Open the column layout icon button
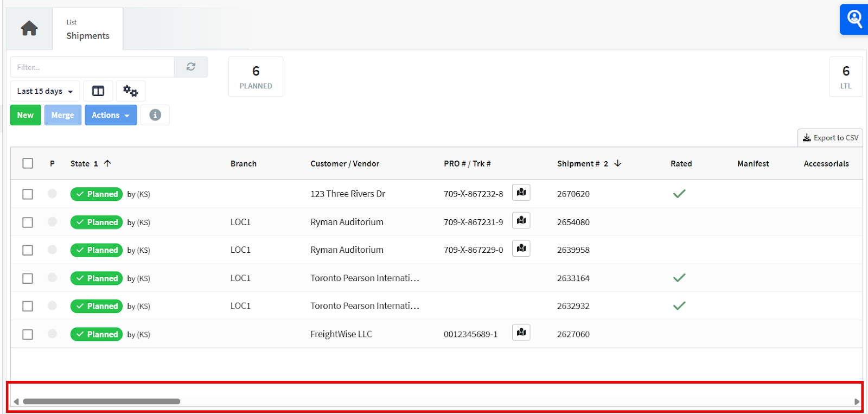 [98, 91]
